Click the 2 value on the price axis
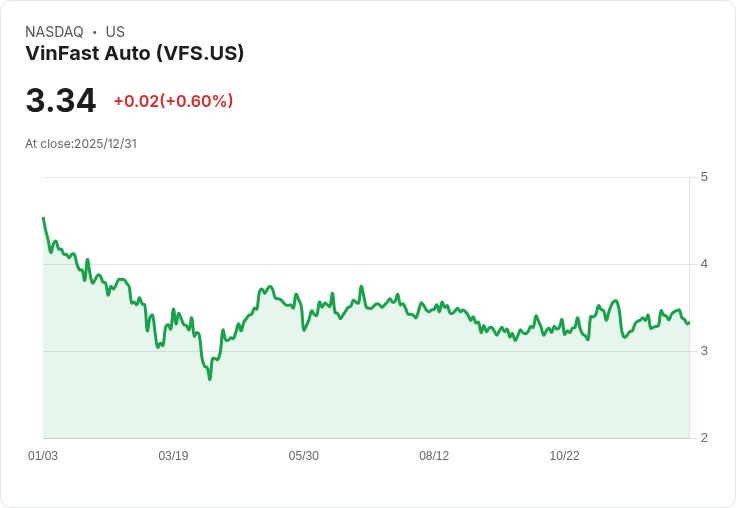The image size is (736, 508). pos(704,438)
